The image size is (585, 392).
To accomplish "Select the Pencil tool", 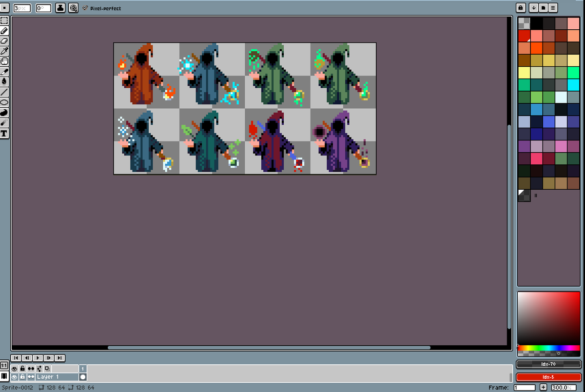I will (4, 31).
